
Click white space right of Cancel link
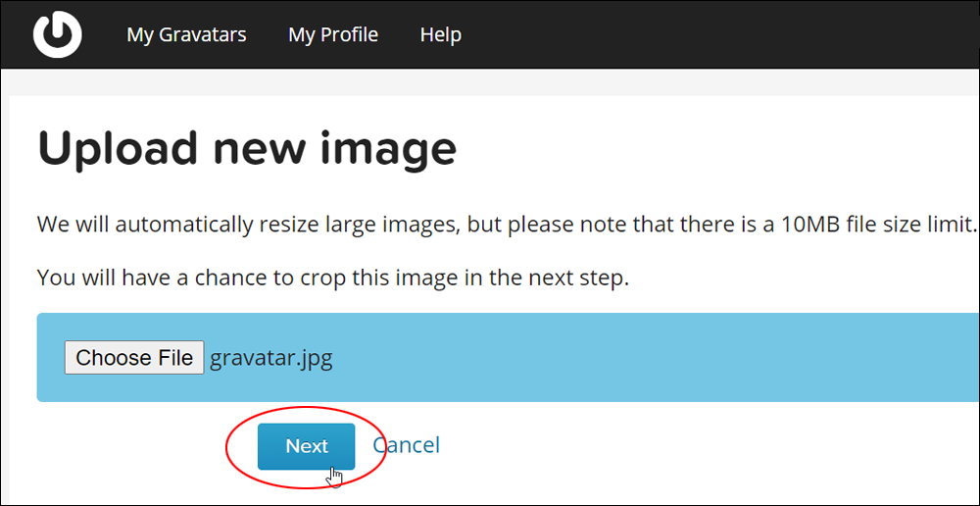(688, 445)
